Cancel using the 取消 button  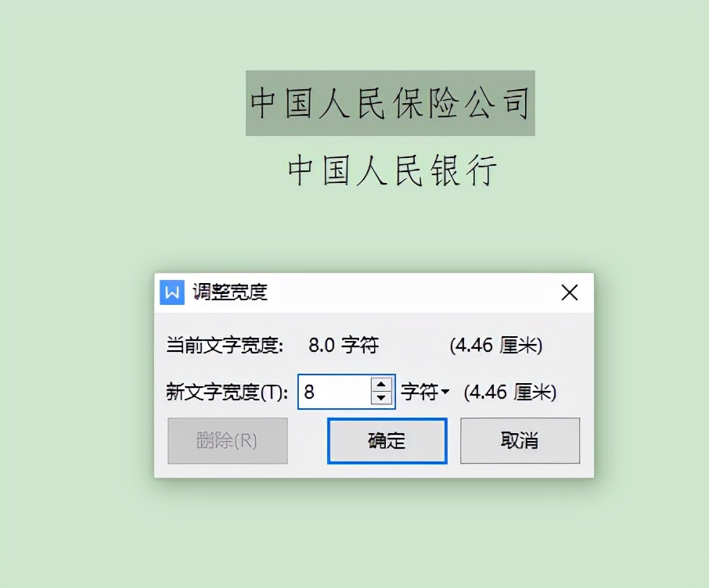(520, 441)
